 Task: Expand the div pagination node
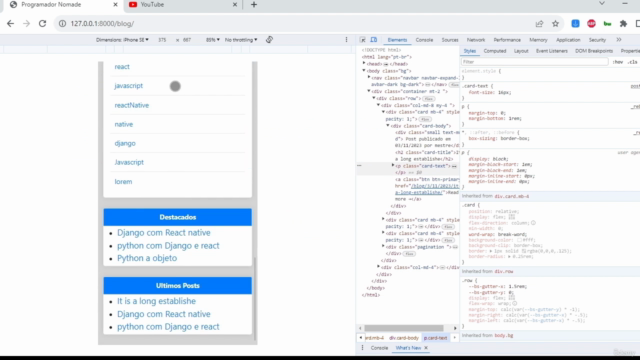tap(383, 247)
